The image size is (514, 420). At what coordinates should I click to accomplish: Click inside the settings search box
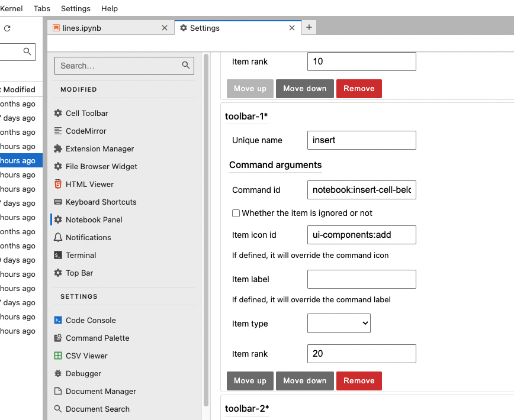click(x=118, y=66)
